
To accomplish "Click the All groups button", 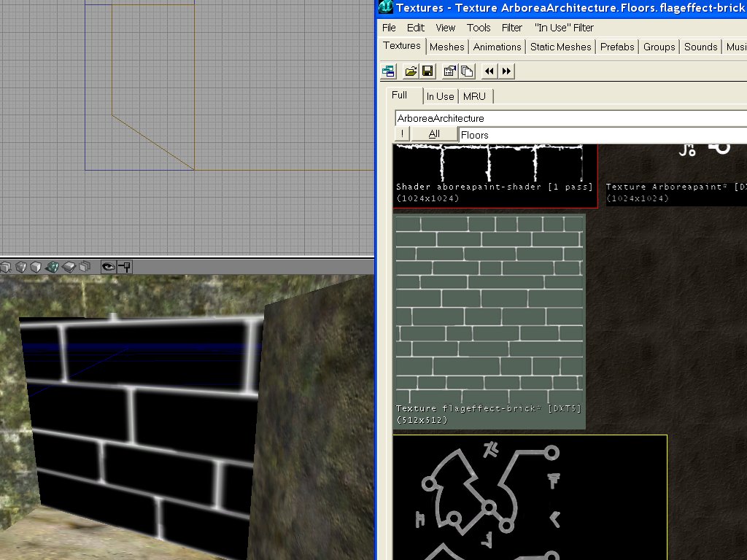I will tap(434, 134).
